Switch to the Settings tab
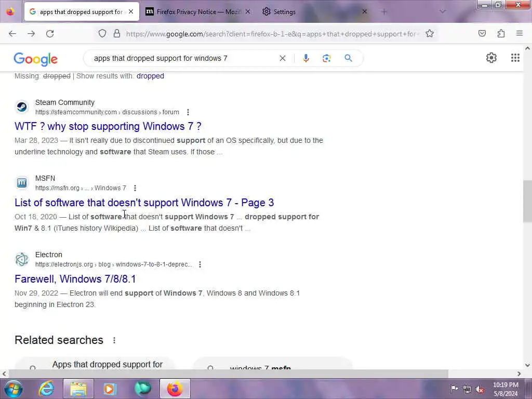Screen dimensions: 532x399 point(284,12)
